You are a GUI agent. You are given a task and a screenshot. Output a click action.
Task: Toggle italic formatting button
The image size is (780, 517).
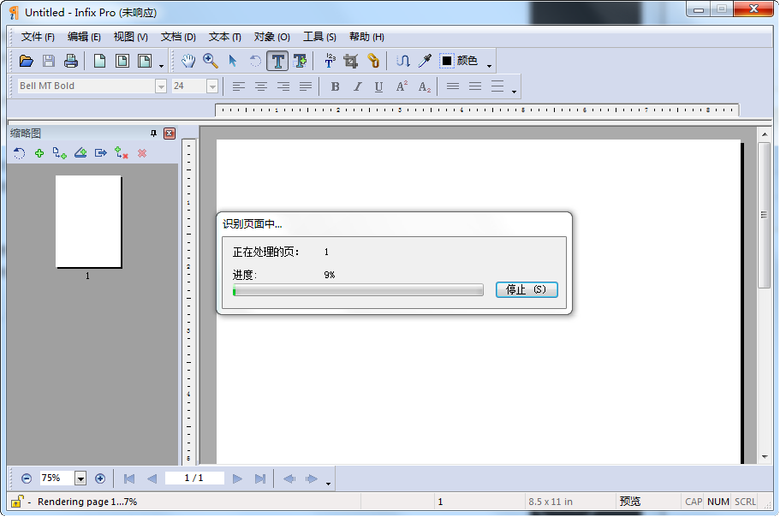click(x=357, y=87)
